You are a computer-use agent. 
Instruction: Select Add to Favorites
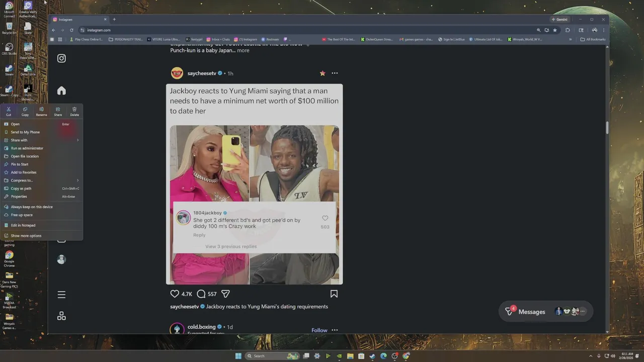[42, 172]
